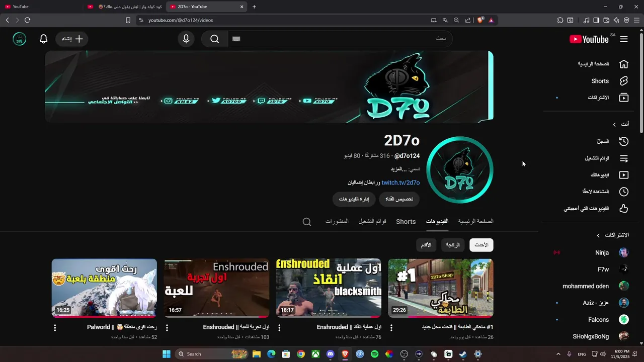Start voice search with microphone icon
This screenshot has width=644, height=362.
(x=186, y=39)
